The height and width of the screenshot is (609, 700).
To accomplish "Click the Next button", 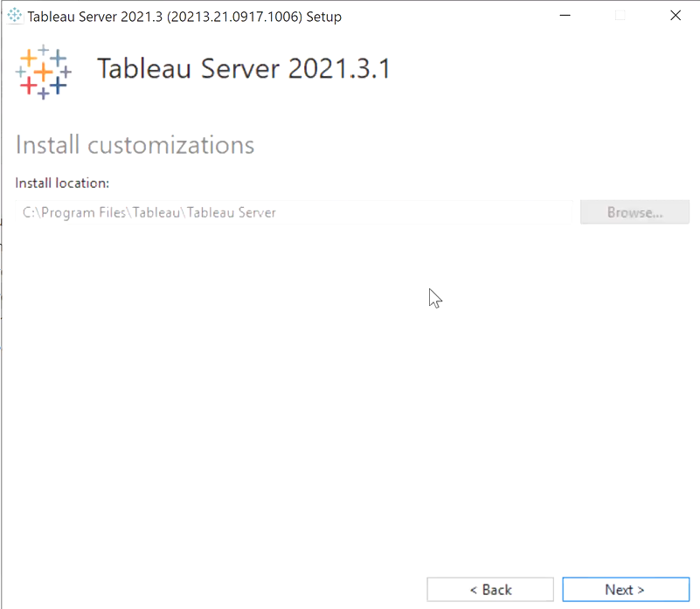I will click(626, 590).
